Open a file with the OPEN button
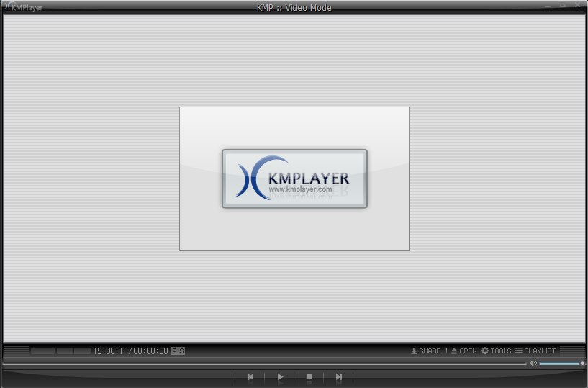588x388 pixels. 464,351
